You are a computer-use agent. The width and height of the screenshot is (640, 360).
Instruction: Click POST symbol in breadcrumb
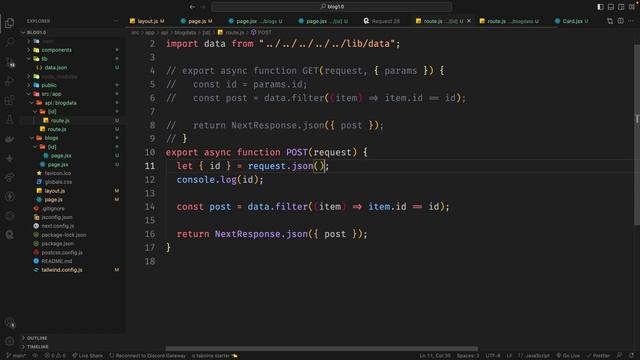click(x=261, y=32)
